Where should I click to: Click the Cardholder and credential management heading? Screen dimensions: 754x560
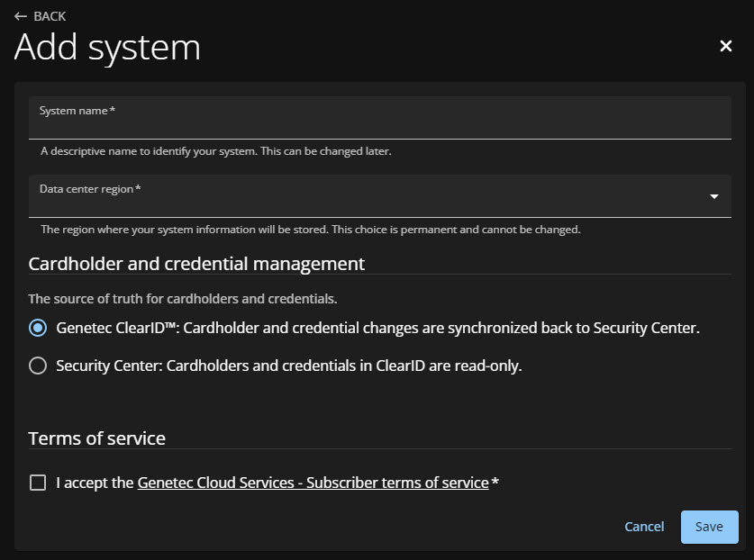click(196, 264)
